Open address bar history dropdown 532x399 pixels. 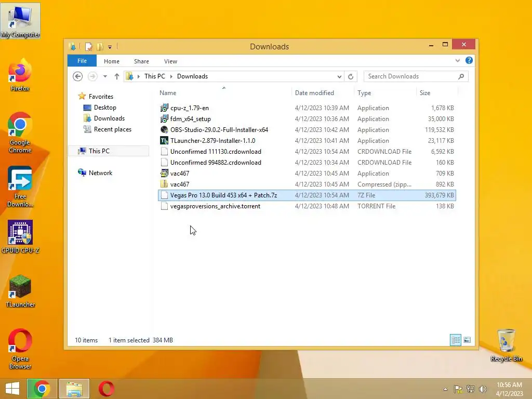pos(339,76)
